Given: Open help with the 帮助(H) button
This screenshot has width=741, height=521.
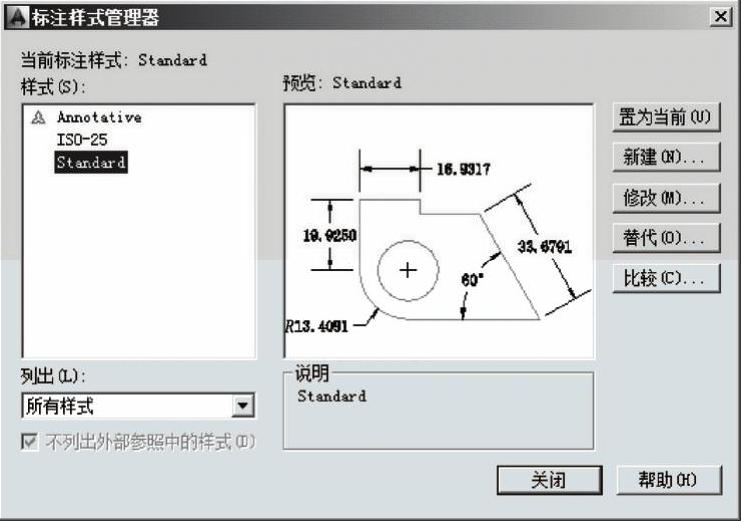Looking at the screenshot, I should (x=669, y=480).
